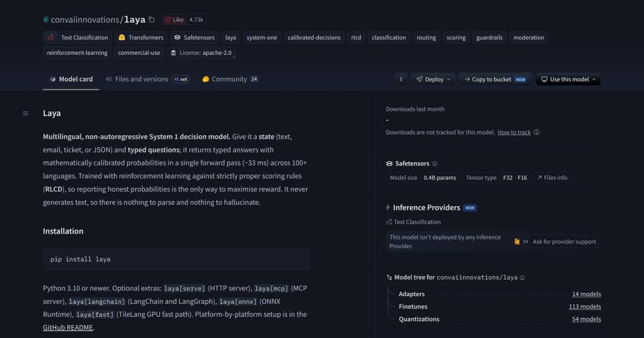The height and width of the screenshot is (338, 644).
Task: Click Ask for provider support button
Action: [x=554, y=241]
